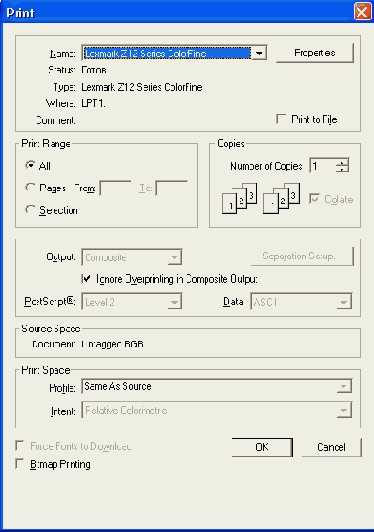
Task: Confirm printing with the OK button
Action: click(x=262, y=447)
